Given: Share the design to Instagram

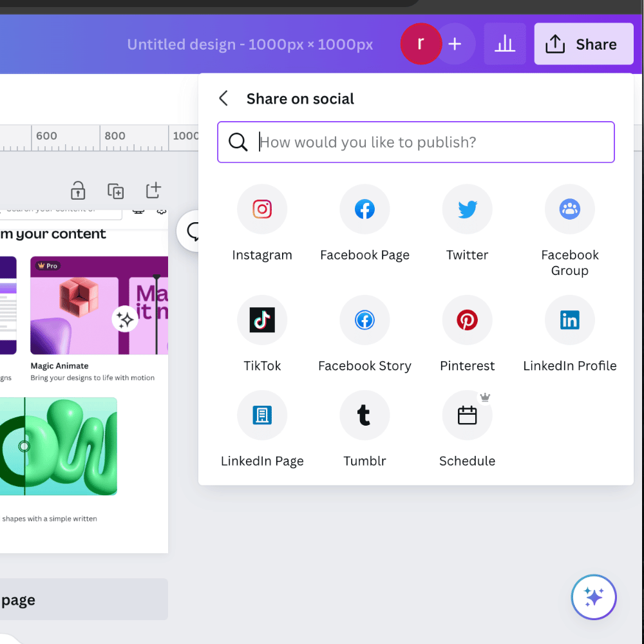Looking at the screenshot, I should click(262, 209).
